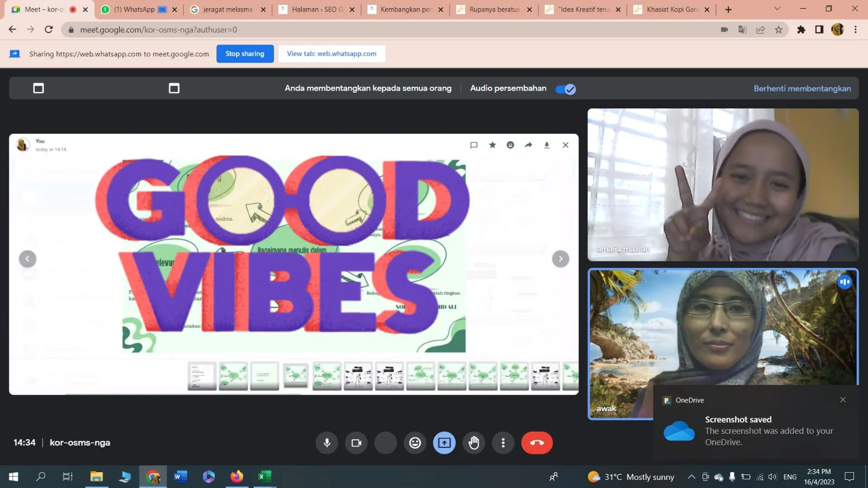Click the address bar URL
Viewport: 868px width, 488px height.
coord(158,30)
